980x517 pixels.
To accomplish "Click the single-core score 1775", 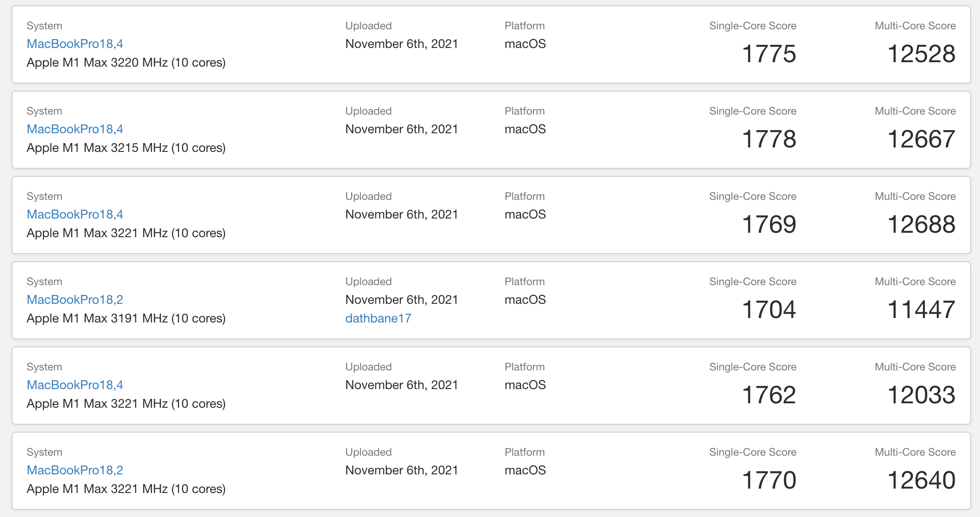I will coord(769,54).
